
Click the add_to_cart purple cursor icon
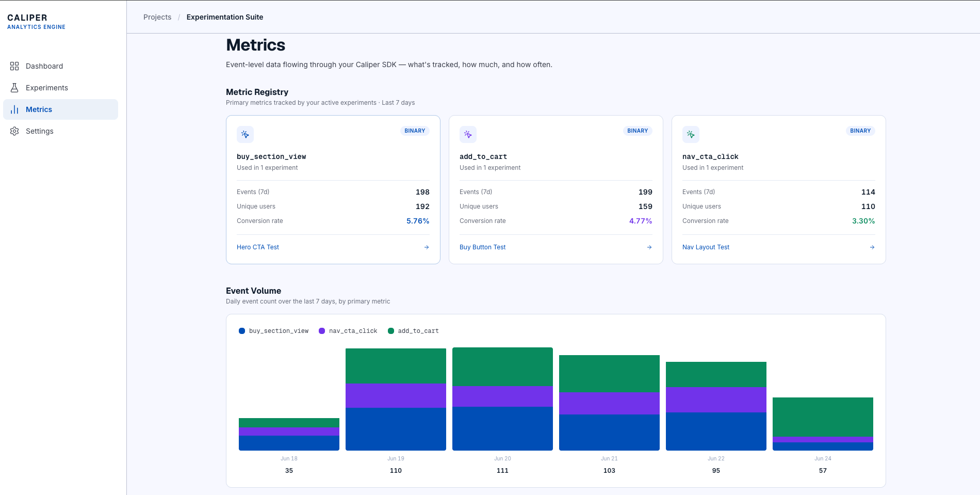pos(468,134)
